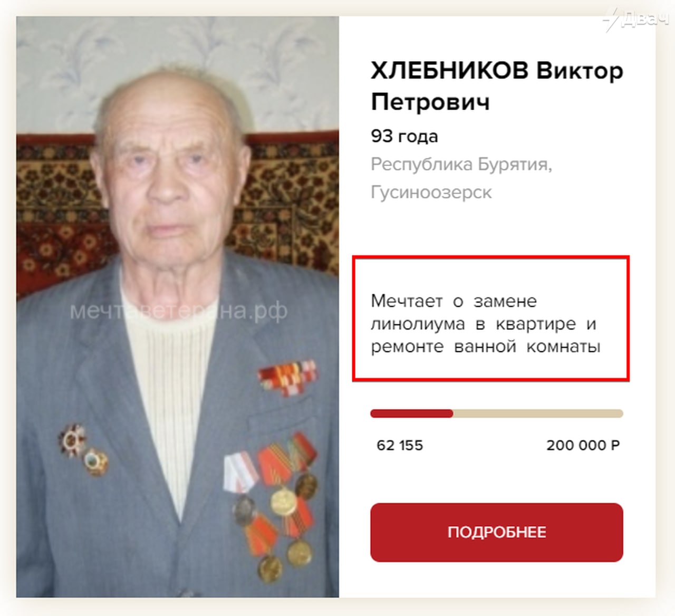The image size is (675, 616).
Task: Click the red filled part of progress bar
Action: click(x=411, y=413)
